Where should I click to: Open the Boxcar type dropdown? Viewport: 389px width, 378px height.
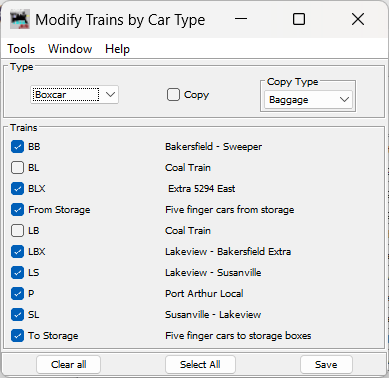coord(74,95)
